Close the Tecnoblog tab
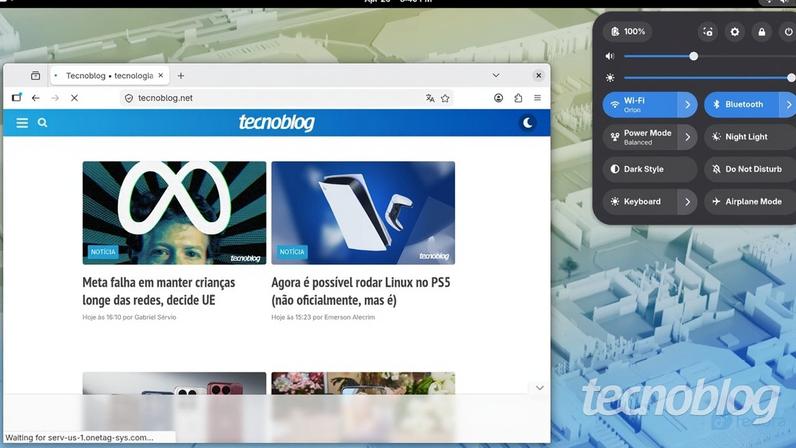Screen dimensions: 796x448 point(161,75)
